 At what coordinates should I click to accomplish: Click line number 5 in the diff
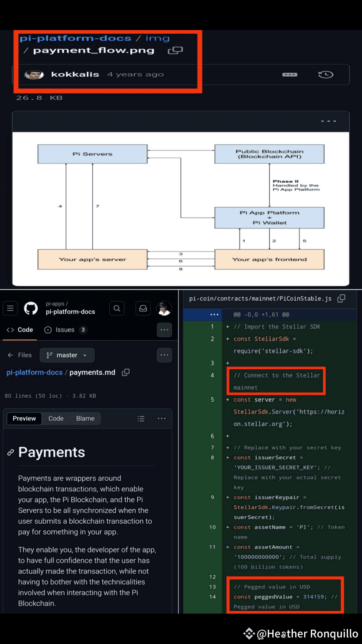[212, 399]
